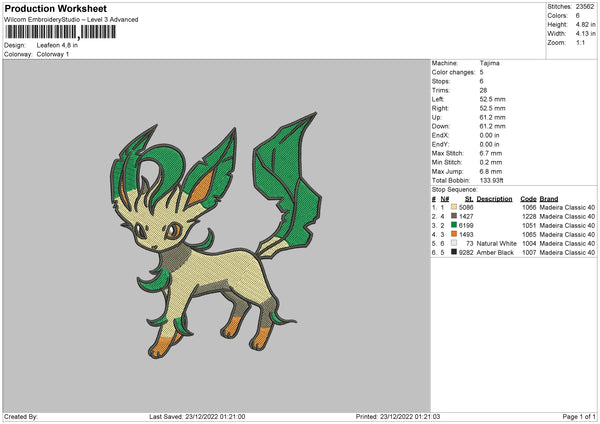Image resolution: width=600 pixels, height=424 pixels.
Task: Click the Trims value 28
Action: click(x=483, y=90)
